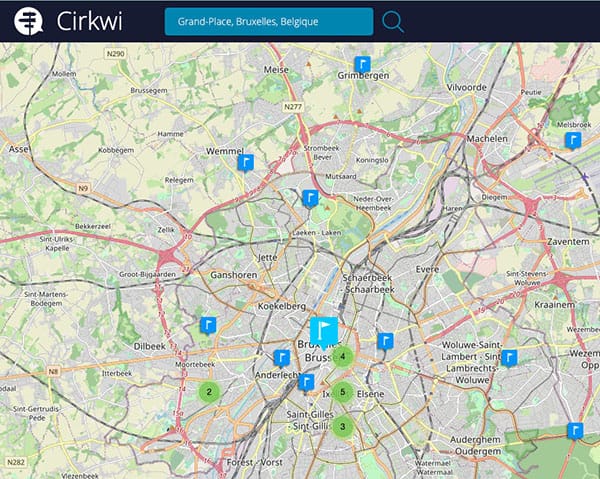Focus the Grand-Place, Bruxelles search field
Image resolution: width=600 pixels, height=479 pixels.
pyautogui.click(x=268, y=21)
